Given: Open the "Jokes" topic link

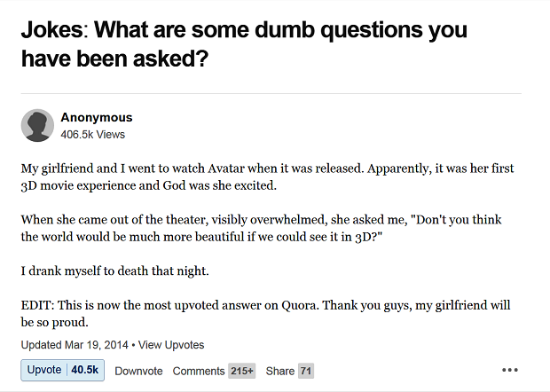Looking at the screenshot, I should tap(51, 30).
